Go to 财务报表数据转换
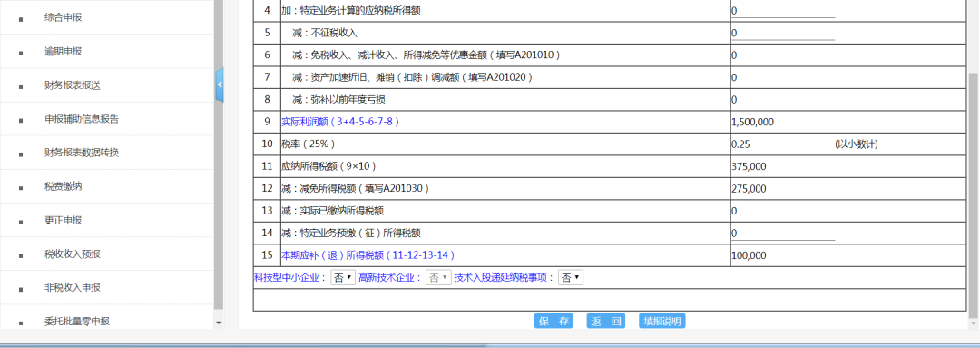This screenshot has width=980, height=348. (x=82, y=153)
